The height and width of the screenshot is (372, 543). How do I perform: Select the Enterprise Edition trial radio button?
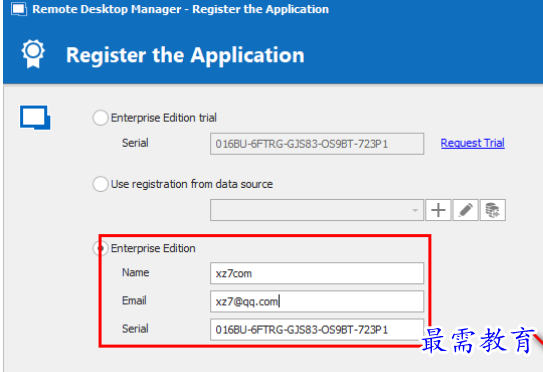[x=100, y=118]
